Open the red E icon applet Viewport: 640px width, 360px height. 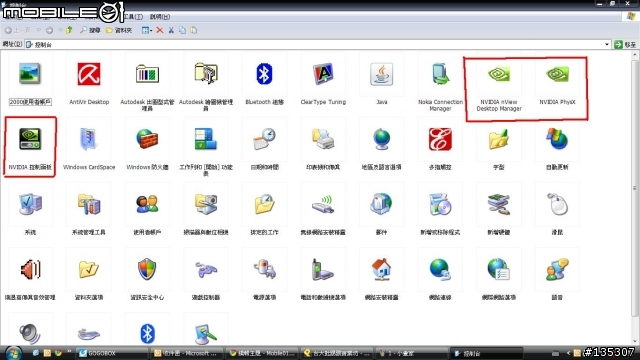click(x=440, y=139)
